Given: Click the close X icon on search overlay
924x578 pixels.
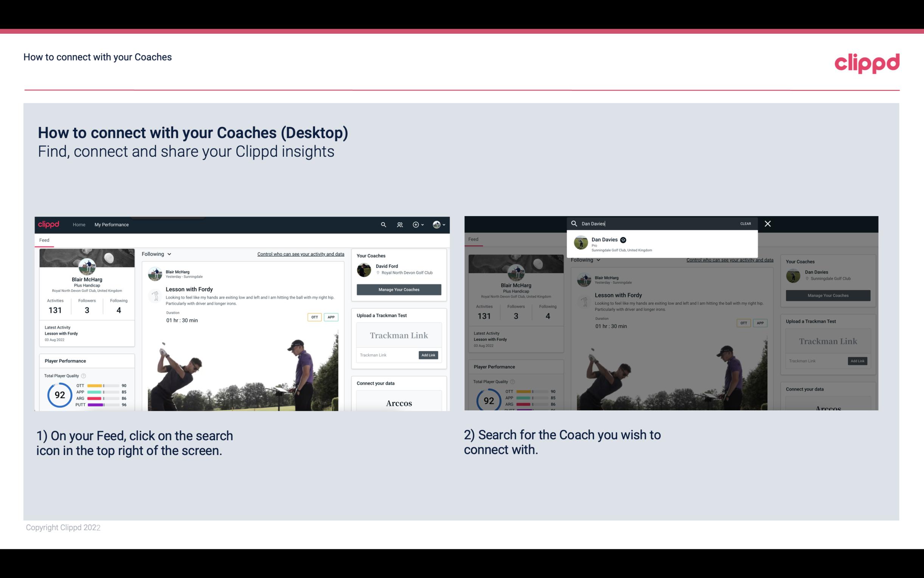Looking at the screenshot, I should pyautogui.click(x=767, y=223).
